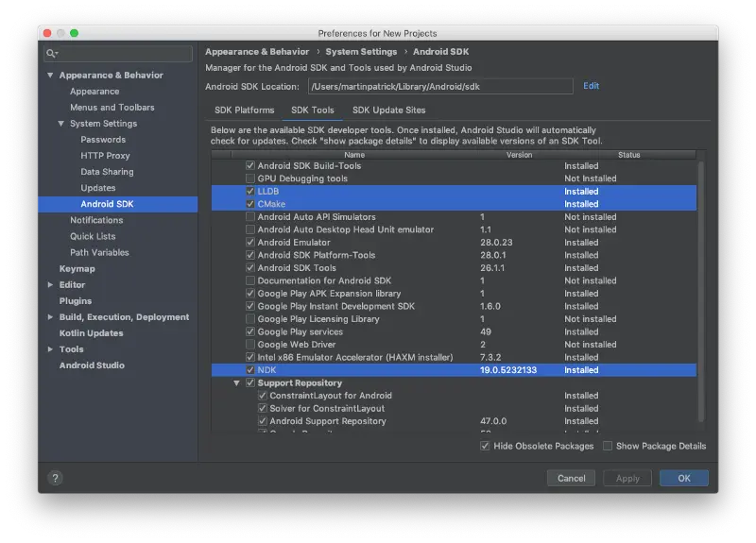Collapse the Appearance & Behavior section
The height and width of the screenshot is (543, 756).
51,76
